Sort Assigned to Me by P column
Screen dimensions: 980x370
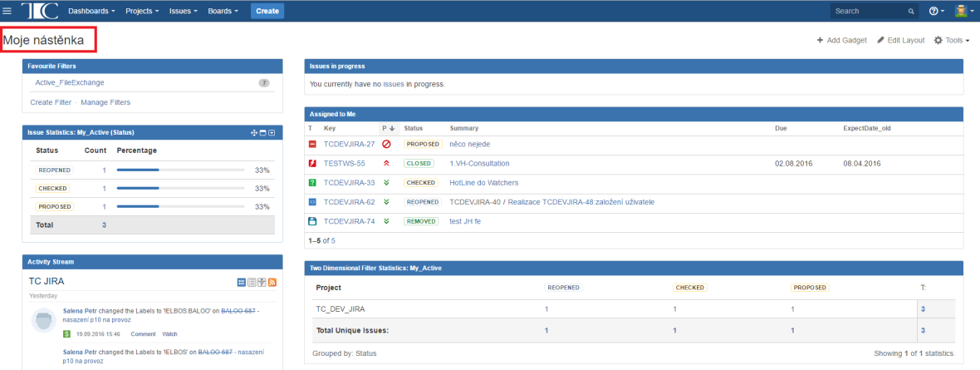coord(388,128)
